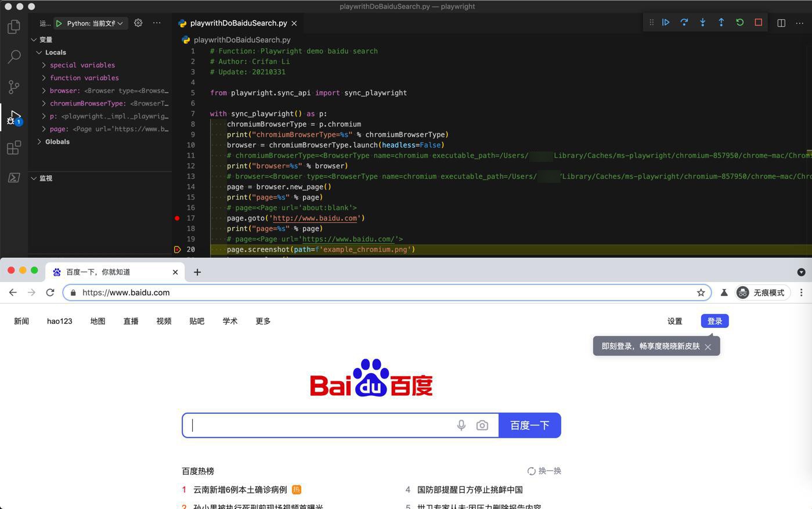Go forward in the browser
The height and width of the screenshot is (509, 812).
[x=31, y=293]
